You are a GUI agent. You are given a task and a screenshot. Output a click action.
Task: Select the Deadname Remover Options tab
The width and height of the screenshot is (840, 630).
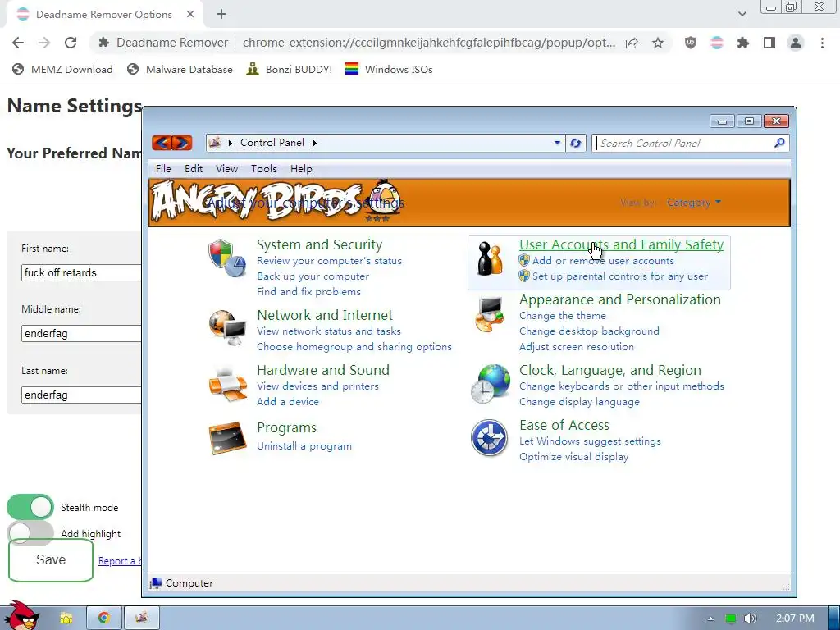click(104, 15)
